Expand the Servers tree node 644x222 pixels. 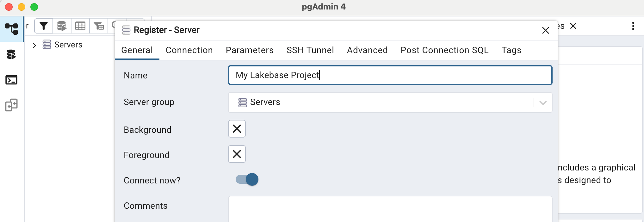[x=34, y=45]
